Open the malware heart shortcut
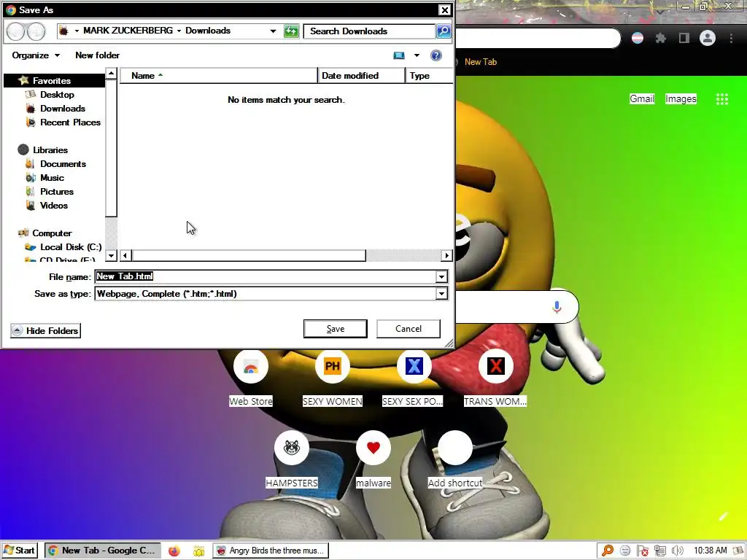The width and height of the screenshot is (747, 560). pos(373,459)
